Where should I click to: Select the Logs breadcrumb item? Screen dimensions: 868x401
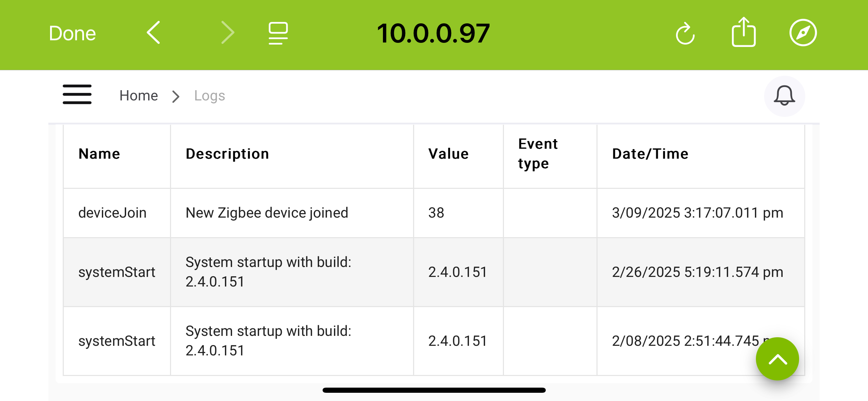pyautogui.click(x=209, y=96)
